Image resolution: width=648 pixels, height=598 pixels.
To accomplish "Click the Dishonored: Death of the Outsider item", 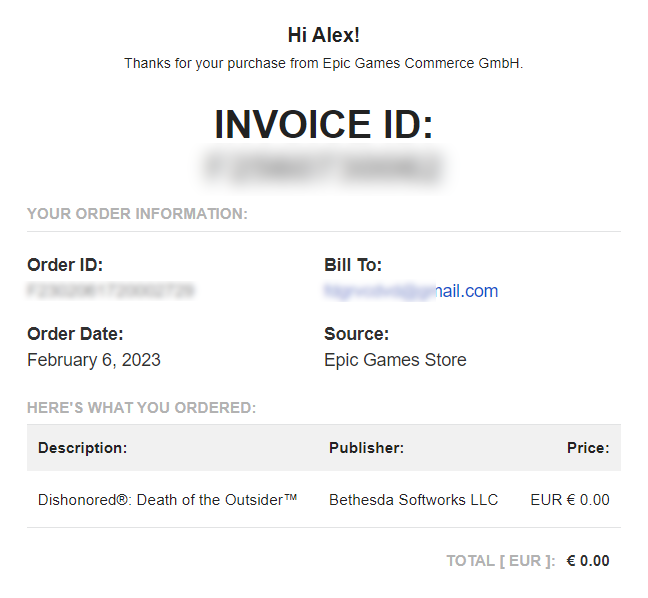I will pyautogui.click(x=168, y=500).
